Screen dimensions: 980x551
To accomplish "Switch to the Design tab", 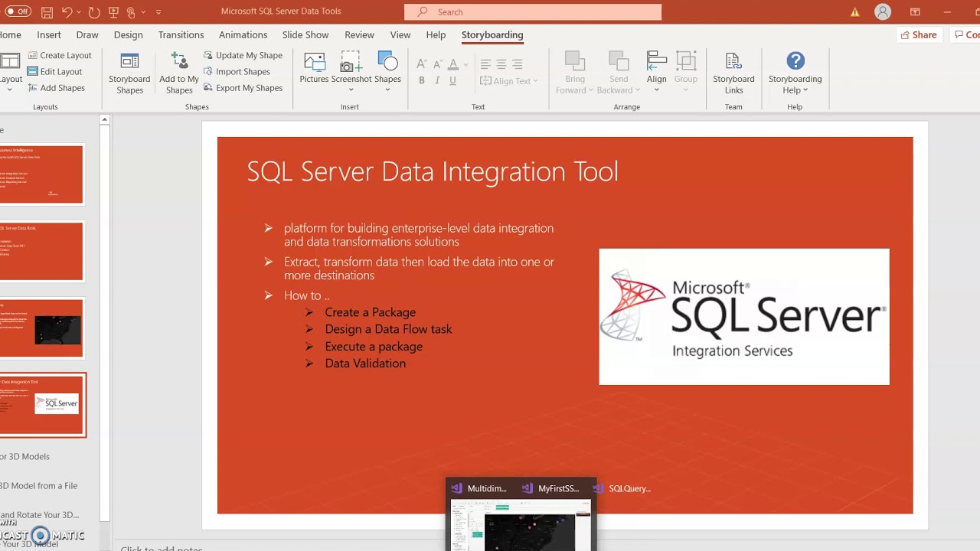I will (x=128, y=34).
